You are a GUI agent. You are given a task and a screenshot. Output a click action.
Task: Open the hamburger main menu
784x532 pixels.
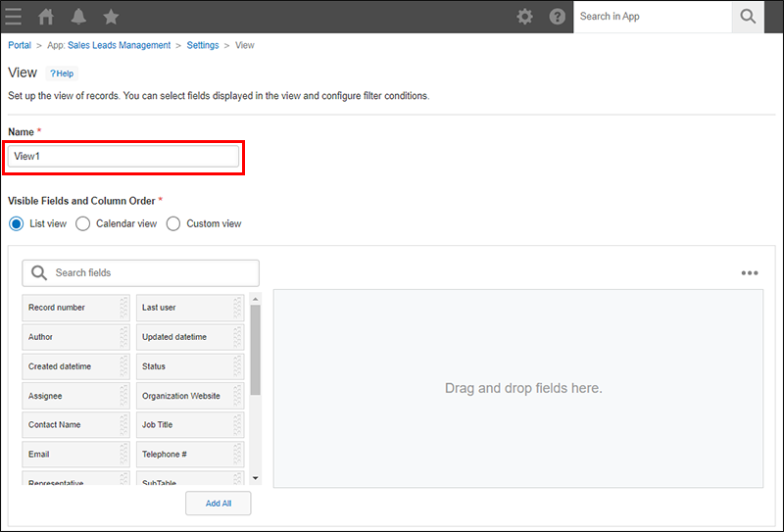(x=14, y=17)
